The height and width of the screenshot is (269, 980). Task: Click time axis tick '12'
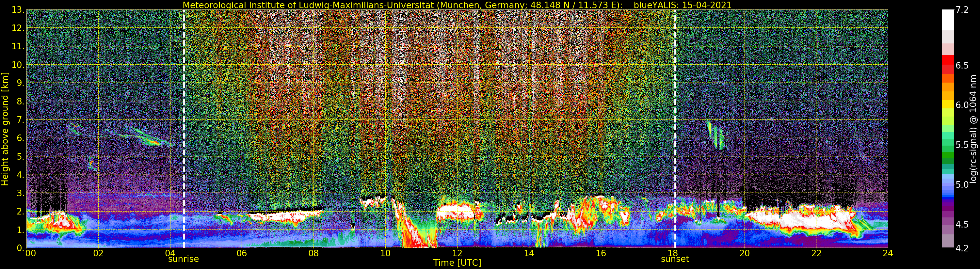point(457,253)
